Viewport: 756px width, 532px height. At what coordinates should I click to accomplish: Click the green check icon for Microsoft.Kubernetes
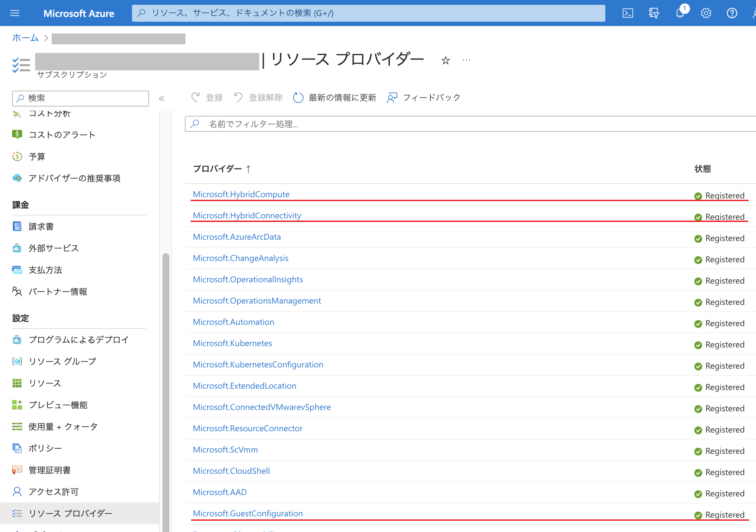click(x=698, y=345)
